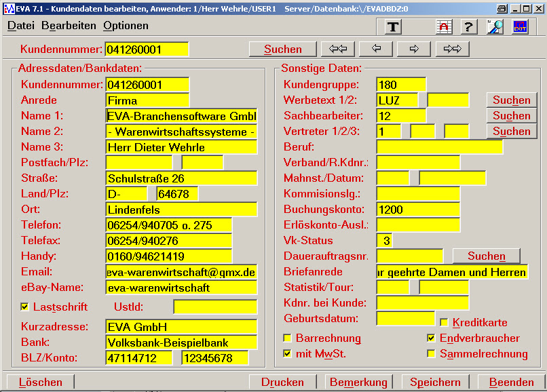The image size is (547, 392).
Task: Click the Email field
Action: click(x=181, y=272)
